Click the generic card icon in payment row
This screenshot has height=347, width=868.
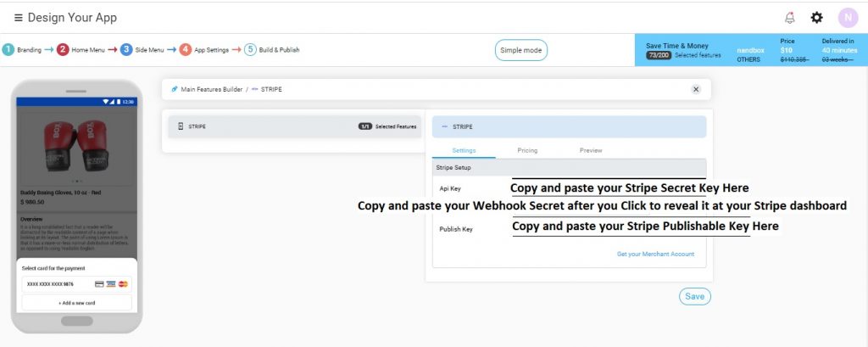point(100,284)
